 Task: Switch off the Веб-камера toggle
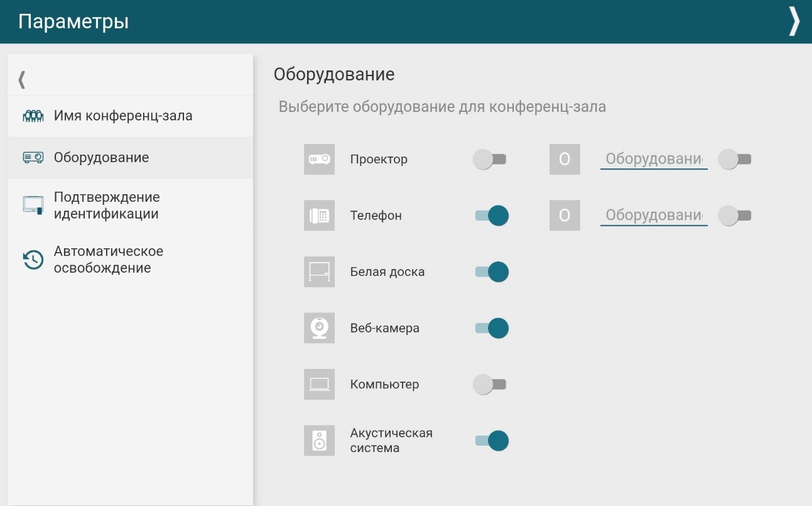491,328
